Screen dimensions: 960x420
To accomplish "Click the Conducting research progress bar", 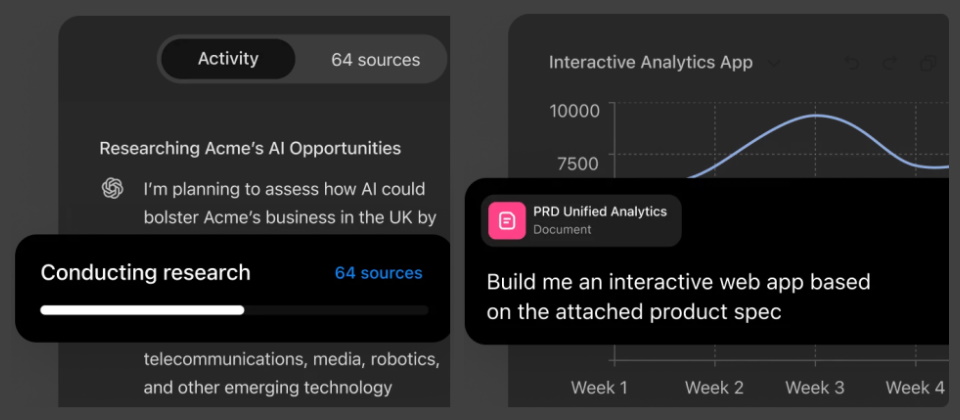I will 234,310.
